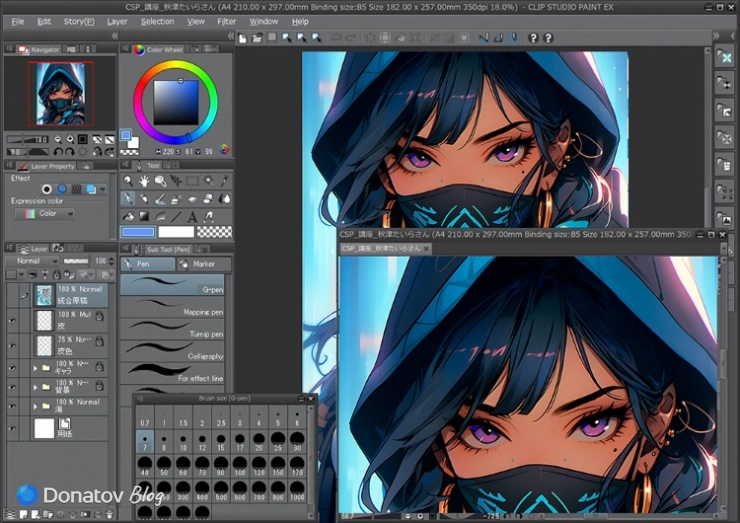The image size is (740, 523).
Task: Select the Eraser tool
Action: (x=209, y=199)
